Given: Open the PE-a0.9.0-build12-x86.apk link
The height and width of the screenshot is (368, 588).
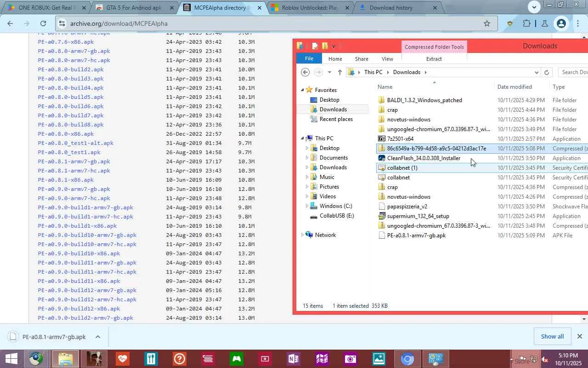Looking at the screenshot, I should 79,309.
